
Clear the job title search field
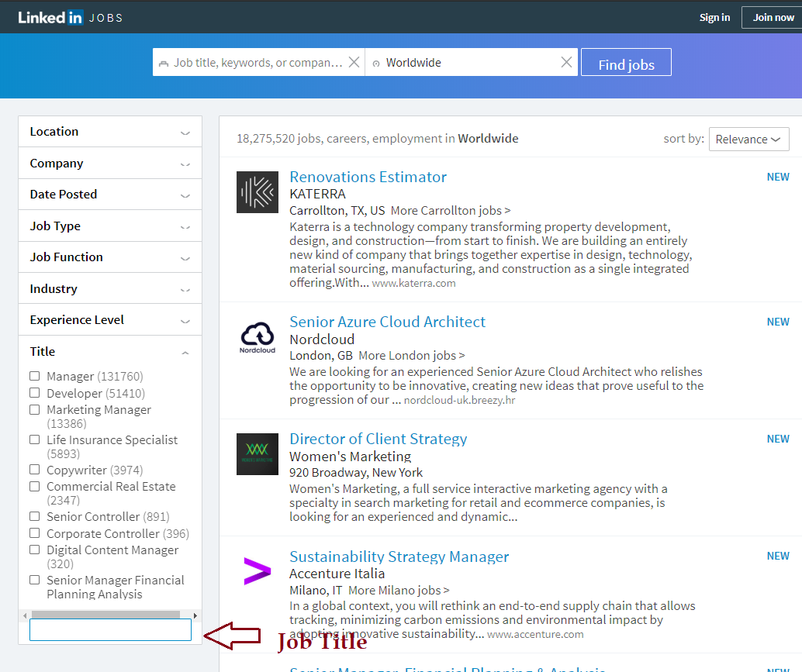(x=354, y=63)
